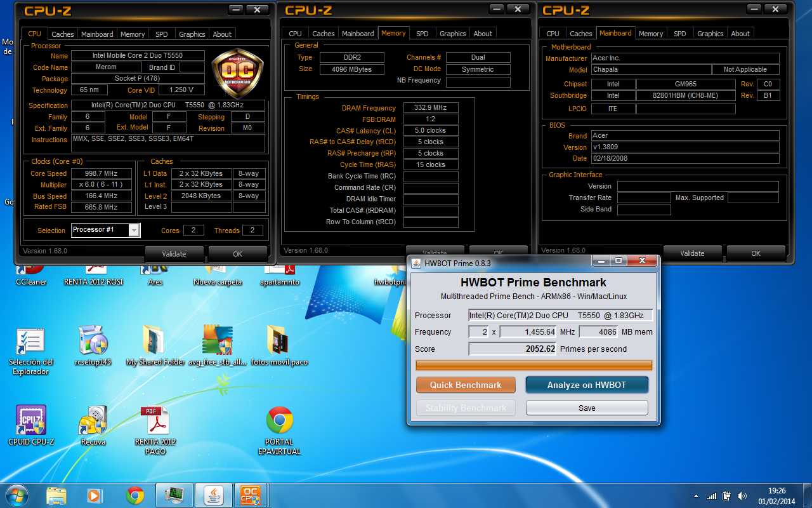This screenshot has height=508, width=812.
Task: Click Validate in the right CPU-Z window
Action: click(x=692, y=253)
